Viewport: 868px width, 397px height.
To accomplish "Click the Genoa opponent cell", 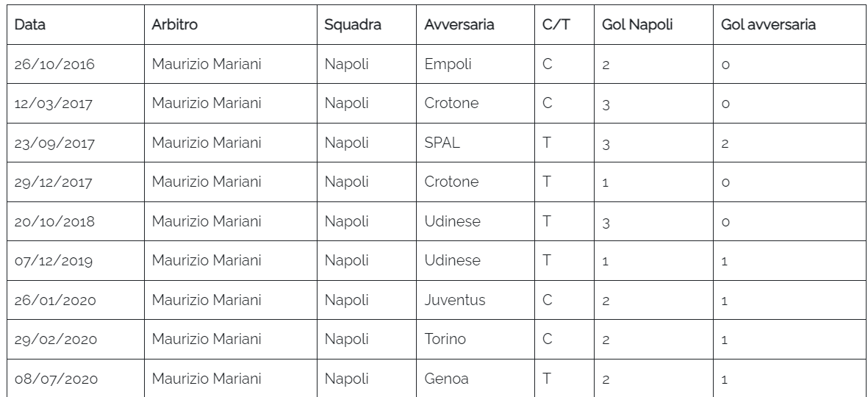I will (446, 379).
